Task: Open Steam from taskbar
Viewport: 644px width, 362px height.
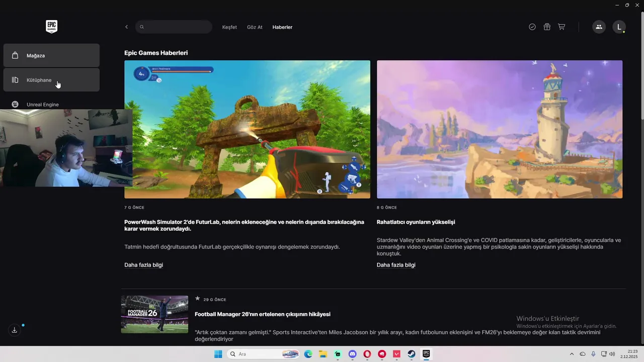Action: [x=412, y=354]
